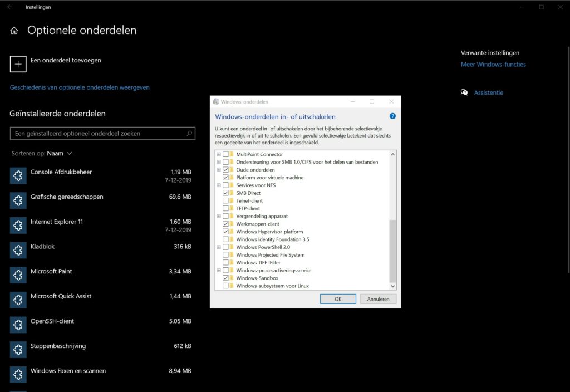Click the Assistentie chat icon
This screenshot has width=570, height=392.
pos(464,92)
